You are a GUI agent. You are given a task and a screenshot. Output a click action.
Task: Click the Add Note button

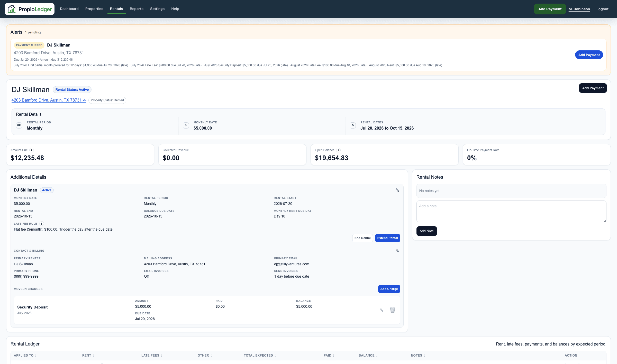coord(427,231)
